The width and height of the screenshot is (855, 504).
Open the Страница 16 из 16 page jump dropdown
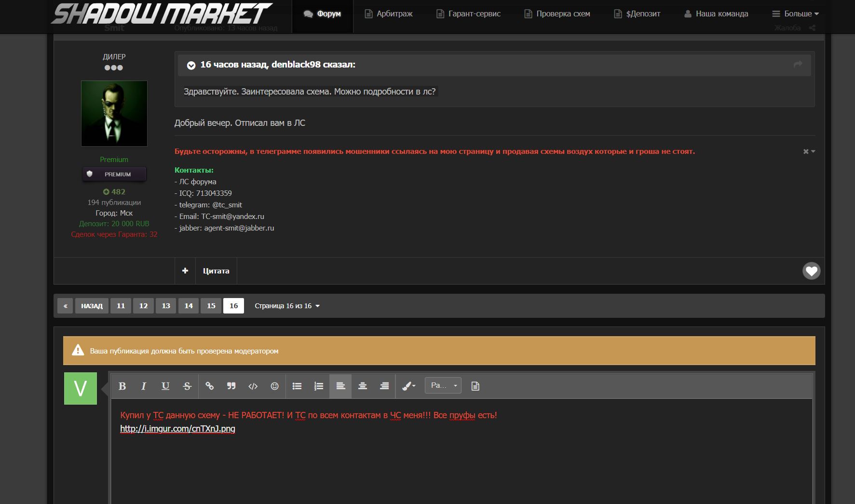(287, 306)
